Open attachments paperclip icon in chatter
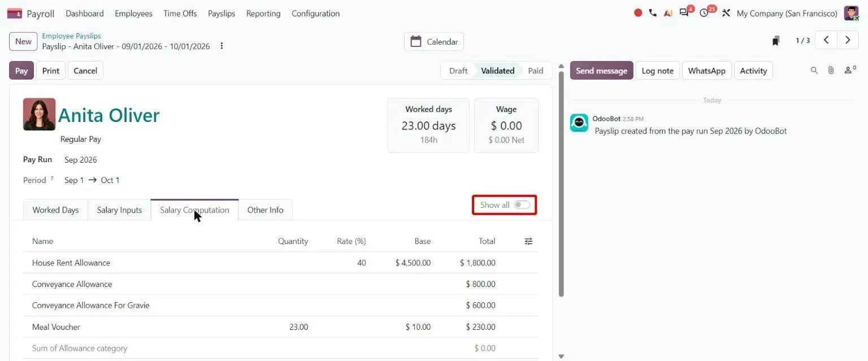The image size is (868, 361). coord(831,71)
